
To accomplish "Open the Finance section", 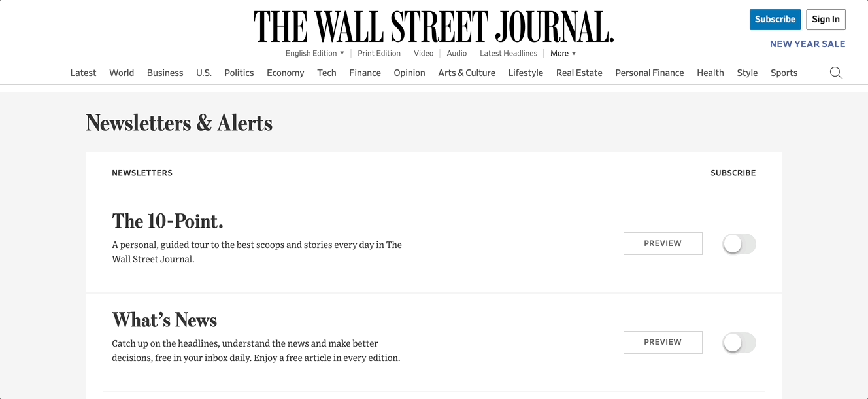I will 365,73.
